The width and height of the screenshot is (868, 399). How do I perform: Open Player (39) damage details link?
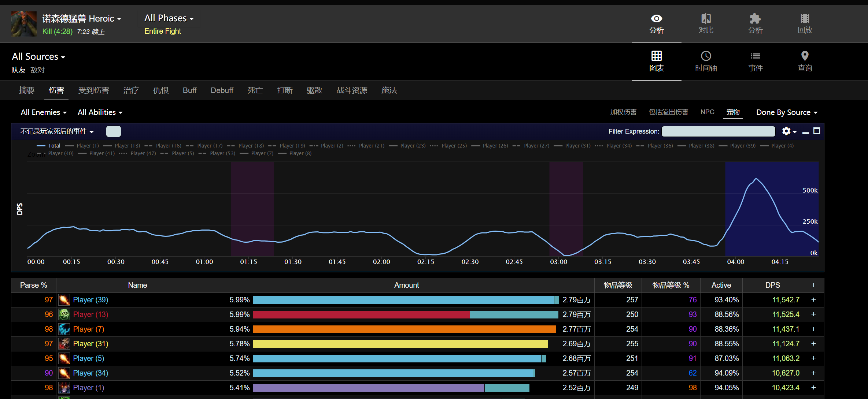[91, 300]
